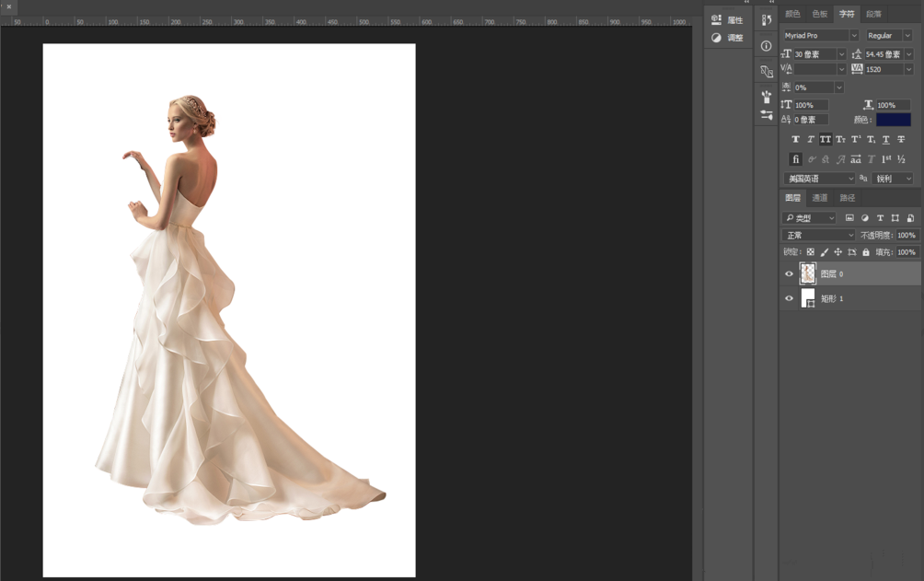Click the dark blue text color swatch
924x581 pixels.
893,120
